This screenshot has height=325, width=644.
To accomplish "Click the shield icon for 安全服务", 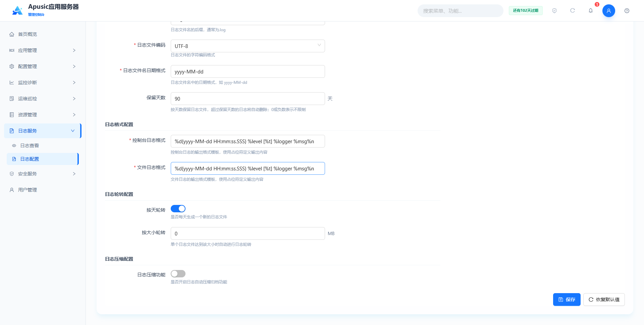I will pos(12,174).
